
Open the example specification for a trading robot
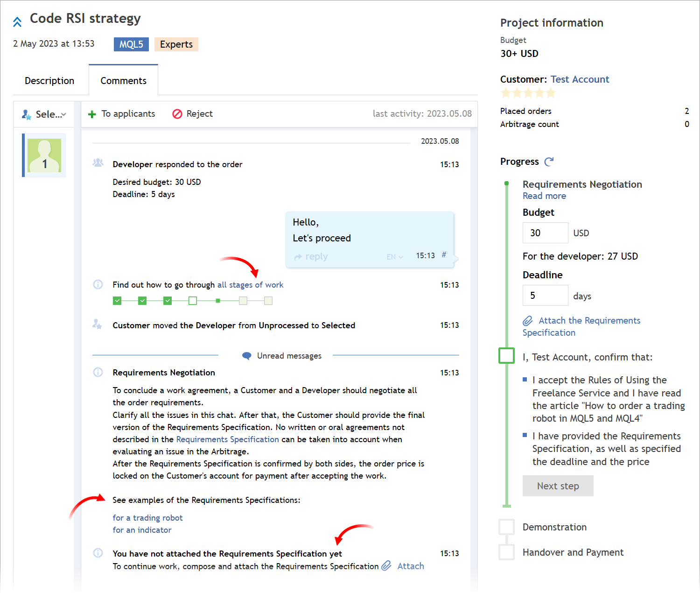147,517
